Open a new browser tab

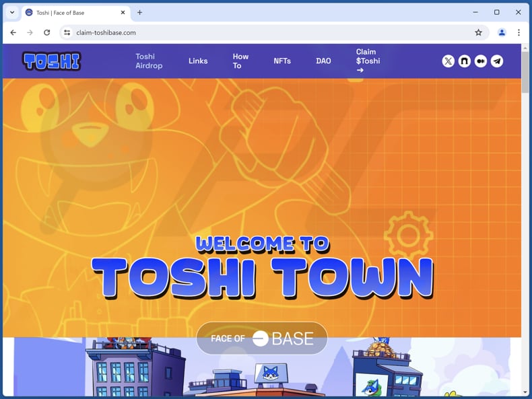click(x=139, y=12)
